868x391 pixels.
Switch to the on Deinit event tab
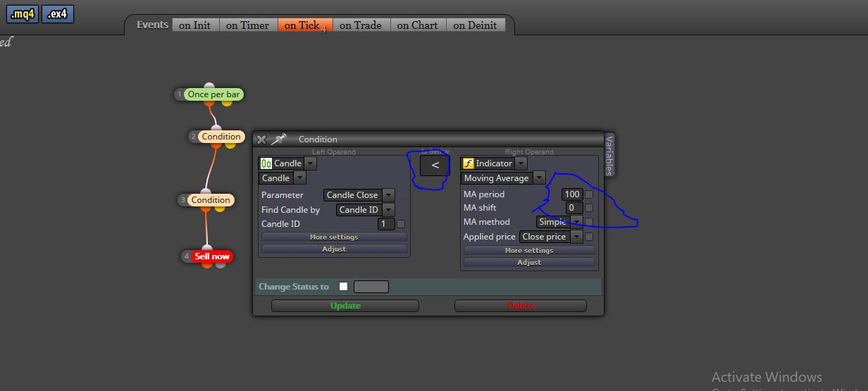point(475,25)
